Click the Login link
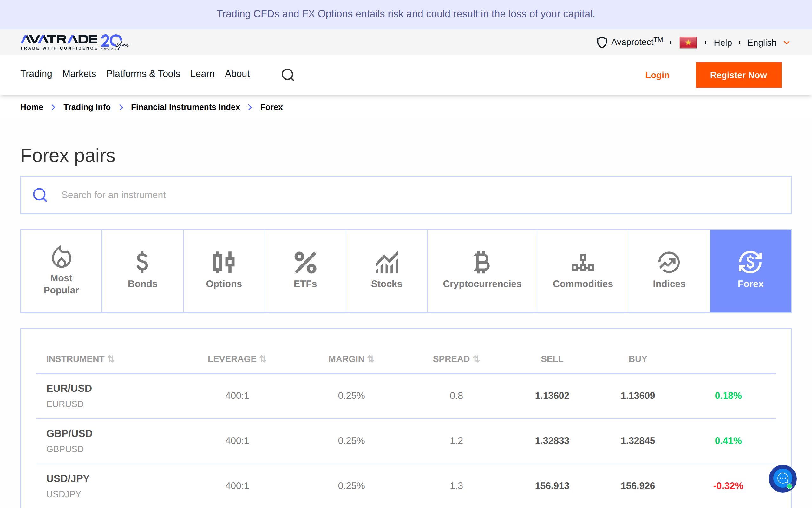812x508 pixels. coord(657,75)
